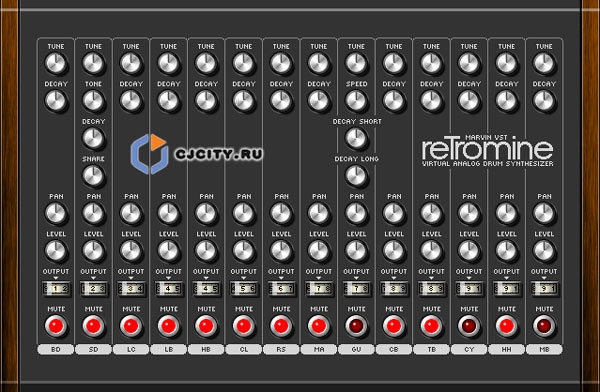
Task: Open the BD channel output selector
Action: pos(56,289)
